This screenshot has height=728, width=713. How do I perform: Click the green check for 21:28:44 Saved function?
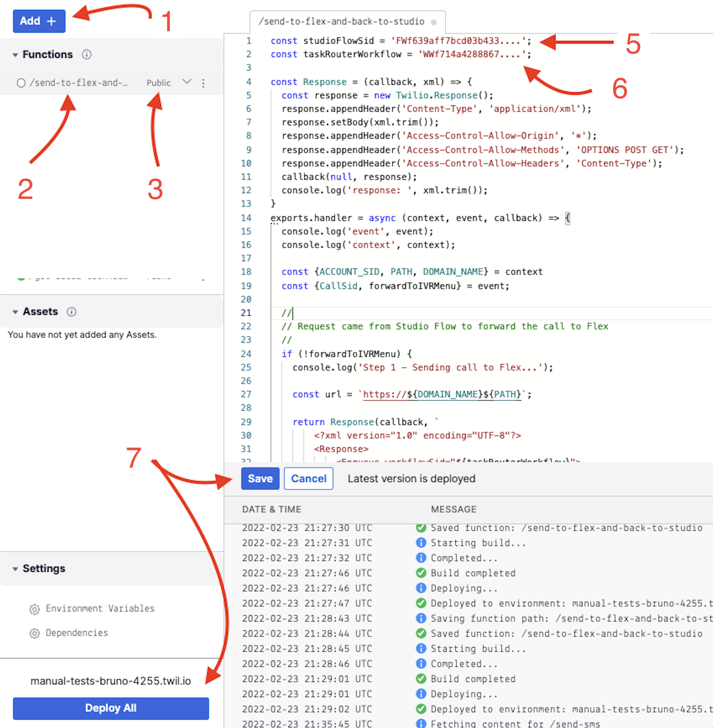(x=421, y=633)
